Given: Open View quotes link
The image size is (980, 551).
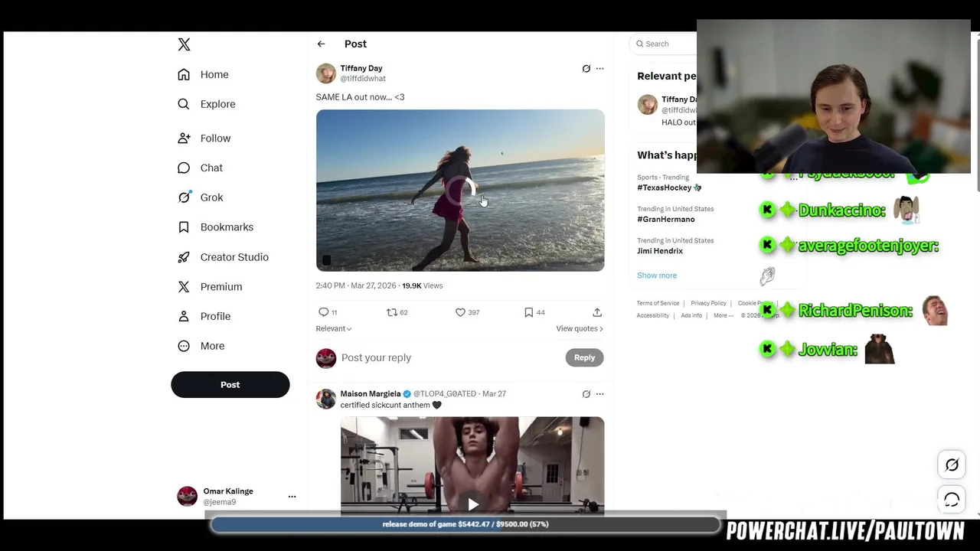Looking at the screenshot, I should [580, 328].
